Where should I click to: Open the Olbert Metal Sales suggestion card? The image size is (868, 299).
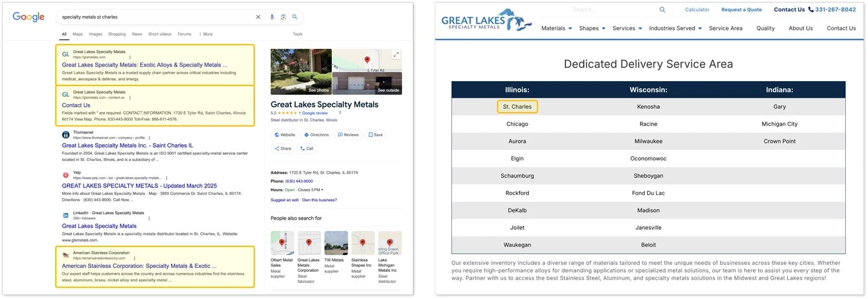point(282,258)
